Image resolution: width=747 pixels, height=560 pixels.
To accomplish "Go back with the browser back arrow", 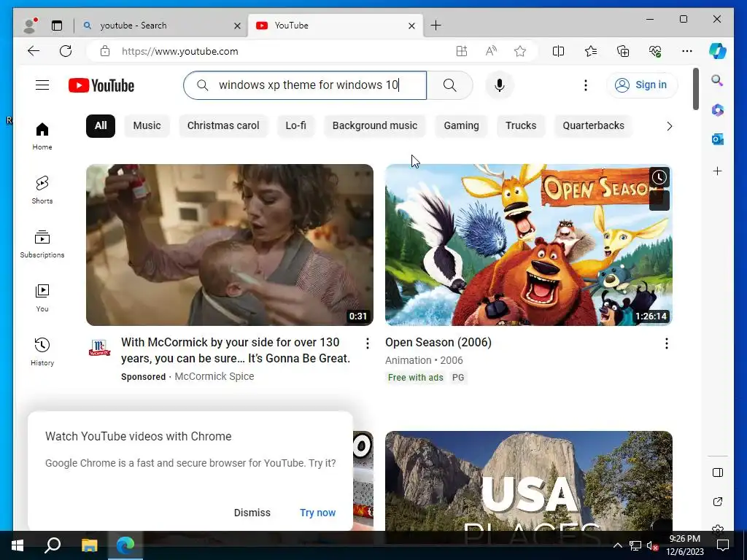I will (x=34, y=51).
